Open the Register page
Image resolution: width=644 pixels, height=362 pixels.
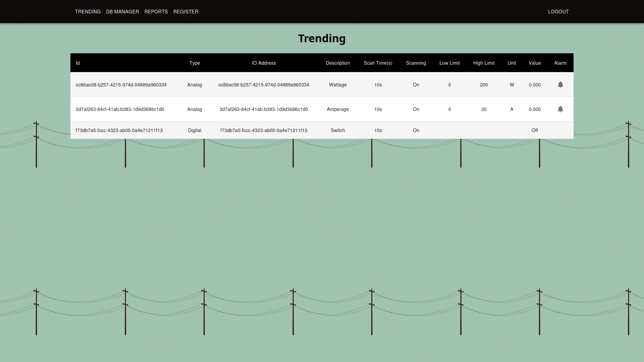[186, 12]
